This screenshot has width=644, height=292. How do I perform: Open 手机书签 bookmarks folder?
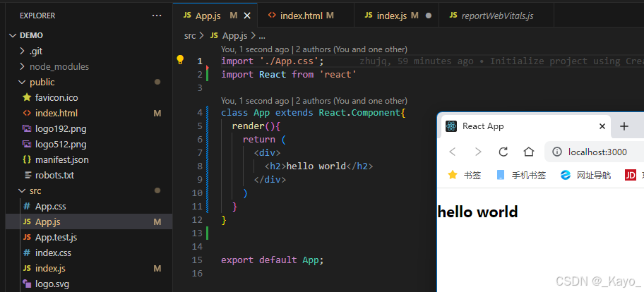pos(521,175)
